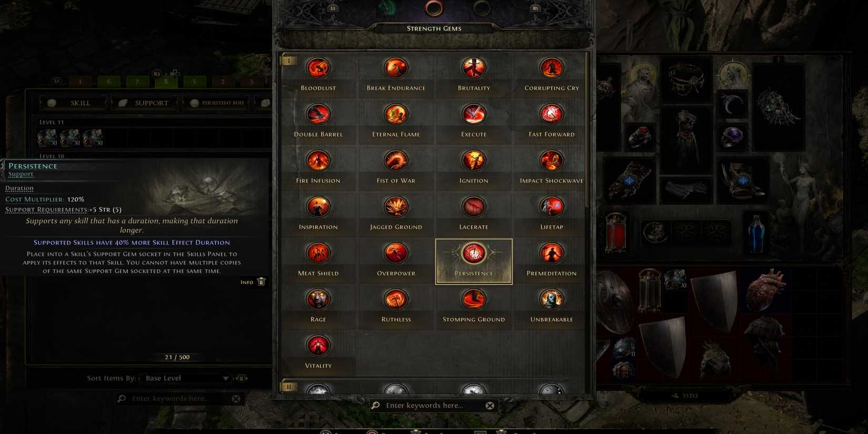
Task: Click the Lifetap gem icon
Action: (x=551, y=207)
